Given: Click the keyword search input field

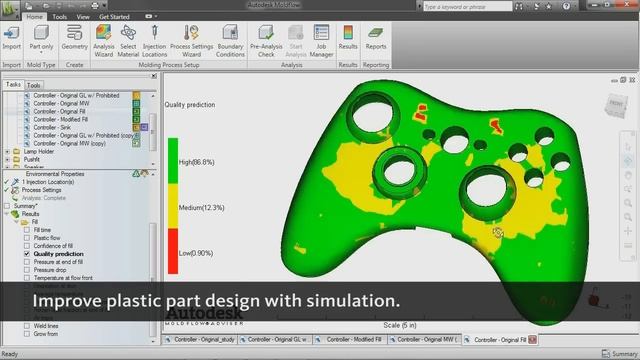Looking at the screenshot, I should pyautogui.click(x=467, y=7).
